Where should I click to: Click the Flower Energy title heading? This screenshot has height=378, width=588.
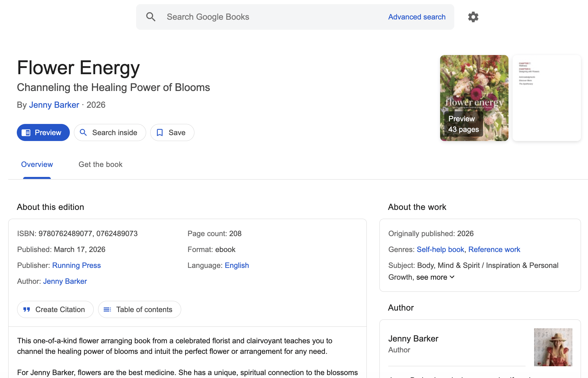pos(78,68)
